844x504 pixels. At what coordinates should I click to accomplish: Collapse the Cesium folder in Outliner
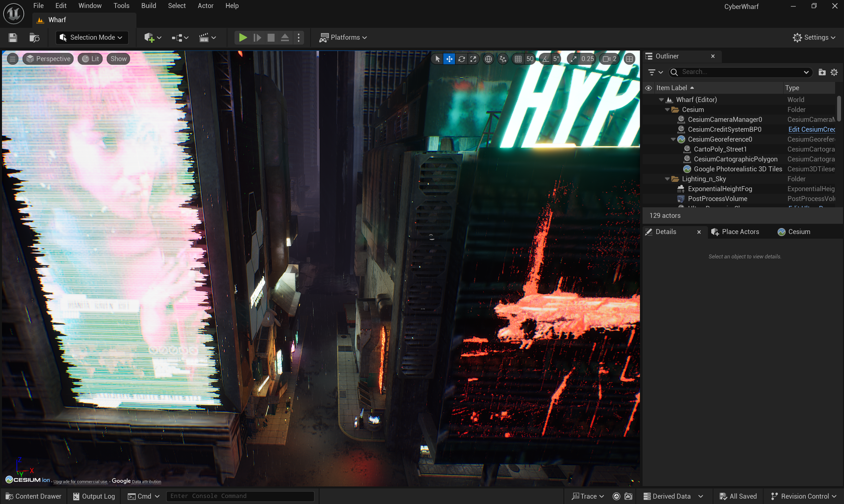click(x=667, y=110)
